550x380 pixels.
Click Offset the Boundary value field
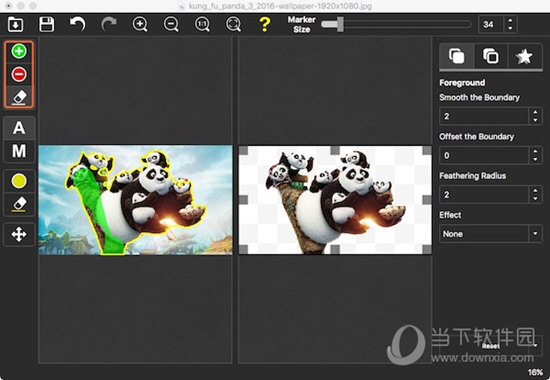[x=484, y=155]
